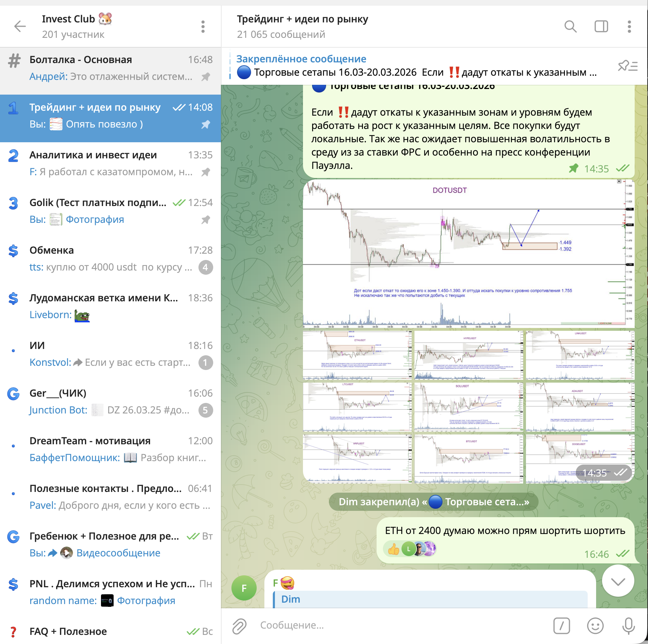The image size is (648, 644).
Task: Toggle the right sidebar panel icon
Action: pos(601,26)
